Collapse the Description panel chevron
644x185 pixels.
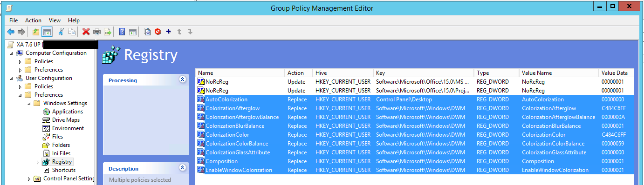(182, 168)
